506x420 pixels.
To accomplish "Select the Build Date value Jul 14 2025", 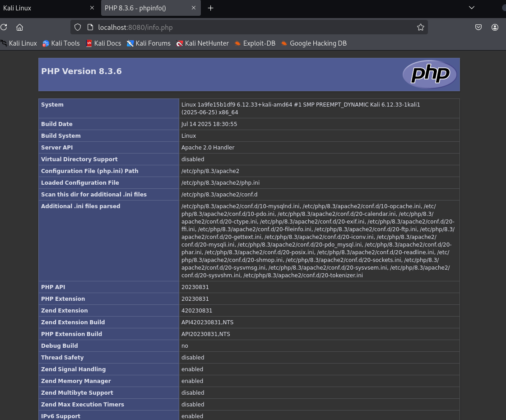I will click(209, 124).
